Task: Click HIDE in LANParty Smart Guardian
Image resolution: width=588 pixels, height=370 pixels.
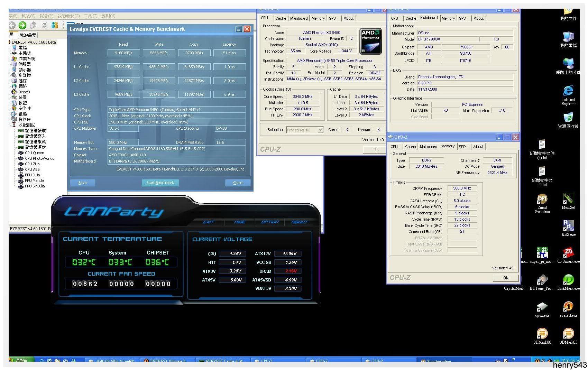Action: (240, 222)
